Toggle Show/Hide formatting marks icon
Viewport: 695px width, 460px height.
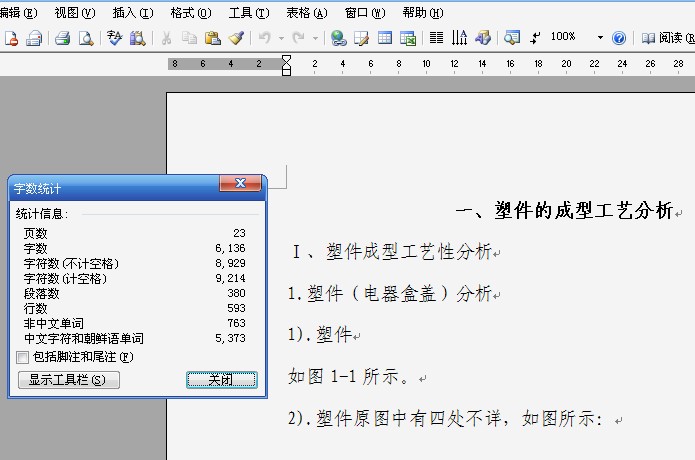535,39
